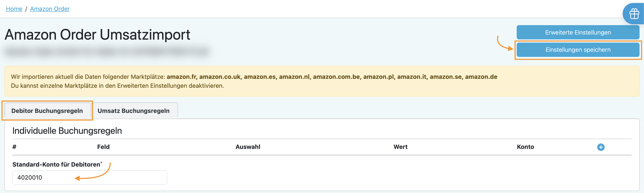Focus the Standard-Konto für Debitoren field
The width and height of the screenshot is (644, 193).
pos(90,177)
